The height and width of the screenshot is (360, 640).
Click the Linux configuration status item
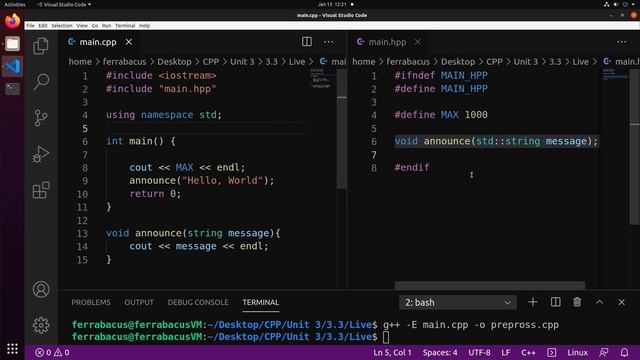point(578,352)
